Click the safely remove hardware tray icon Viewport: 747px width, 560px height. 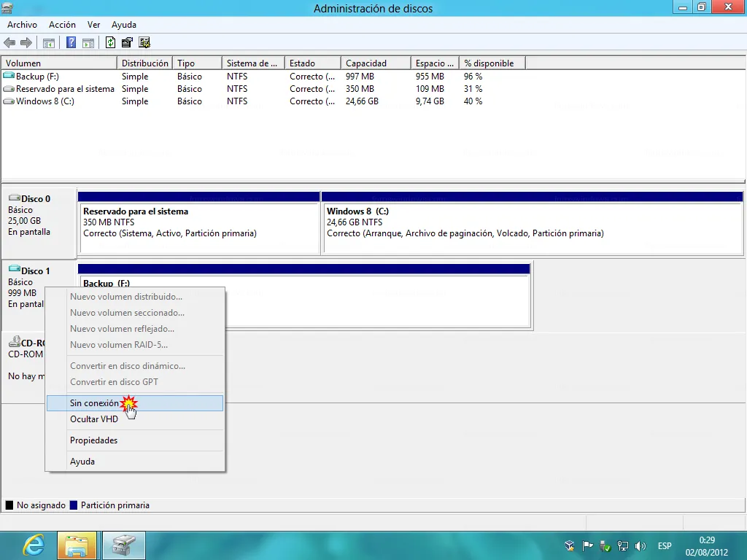point(605,545)
